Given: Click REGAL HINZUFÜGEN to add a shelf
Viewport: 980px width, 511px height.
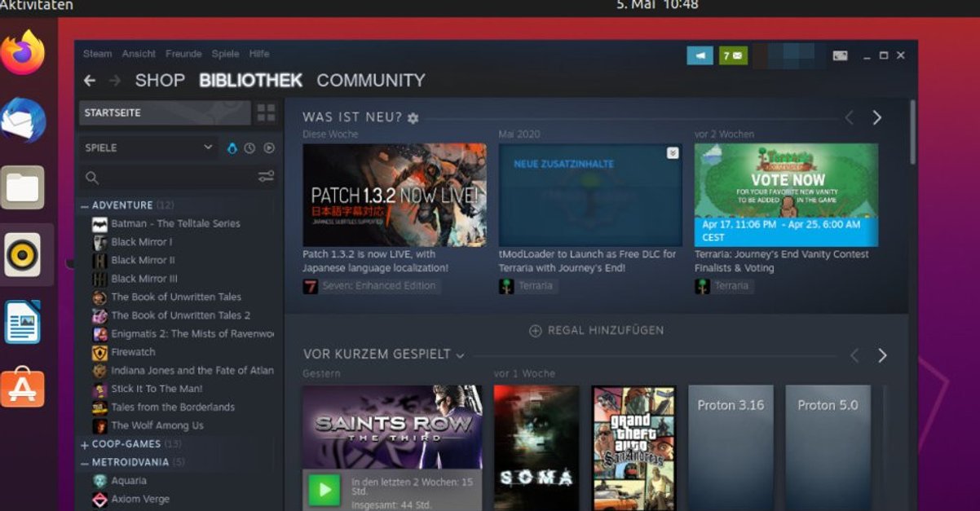Looking at the screenshot, I should click(x=598, y=330).
